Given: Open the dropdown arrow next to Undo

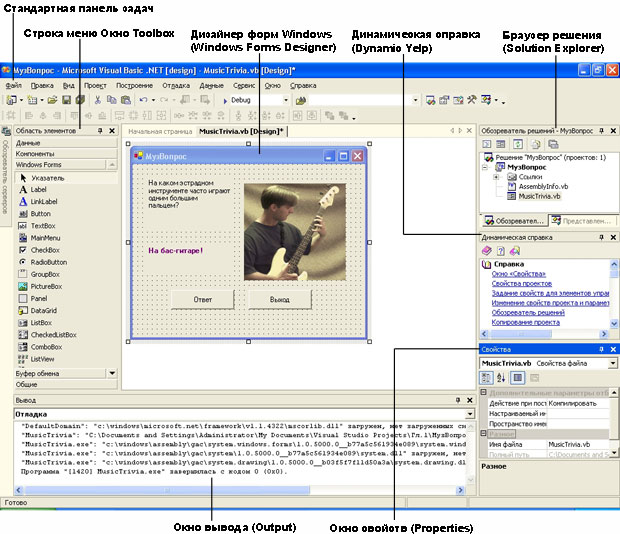Looking at the screenshot, I should point(153,100).
